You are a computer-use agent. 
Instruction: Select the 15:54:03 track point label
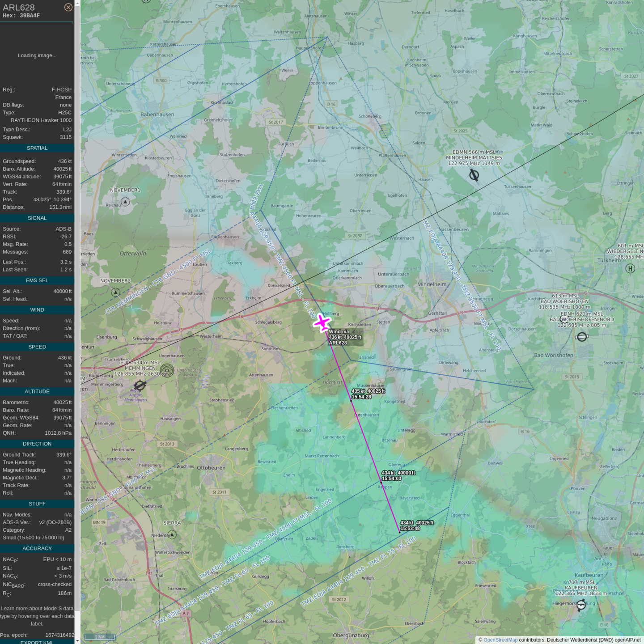click(x=391, y=479)
